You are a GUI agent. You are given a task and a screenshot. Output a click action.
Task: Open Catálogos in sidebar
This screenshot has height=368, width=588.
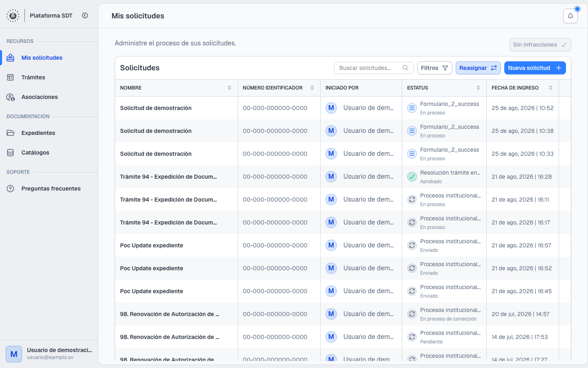49,153
